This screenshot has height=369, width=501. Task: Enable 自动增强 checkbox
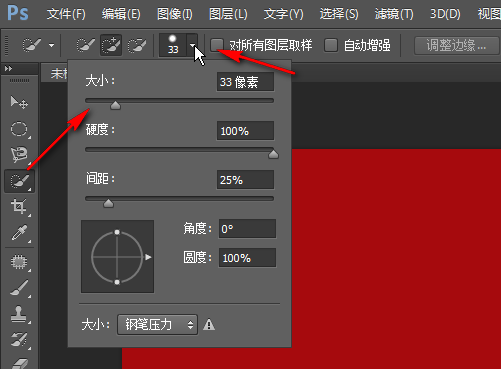(x=331, y=45)
